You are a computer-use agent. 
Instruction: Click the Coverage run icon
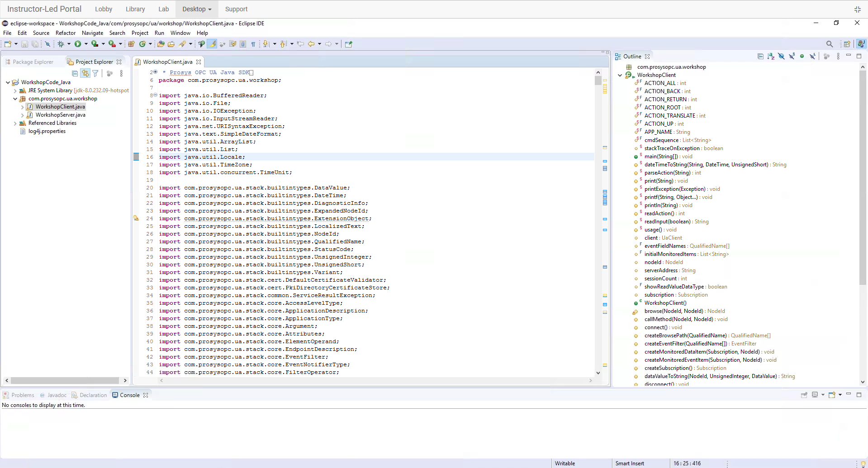[95, 44]
